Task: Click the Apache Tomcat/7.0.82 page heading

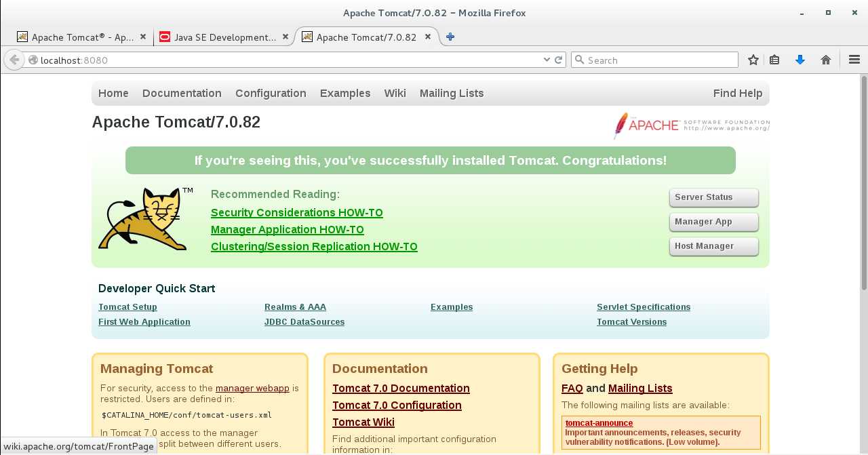Action: tap(176, 122)
